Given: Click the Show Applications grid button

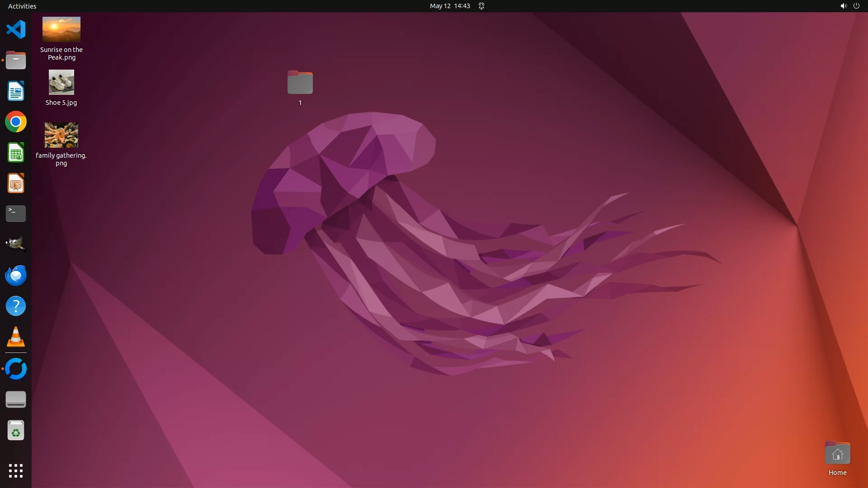Looking at the screenshot, I should pyautogui.click(x=16, y=471).
